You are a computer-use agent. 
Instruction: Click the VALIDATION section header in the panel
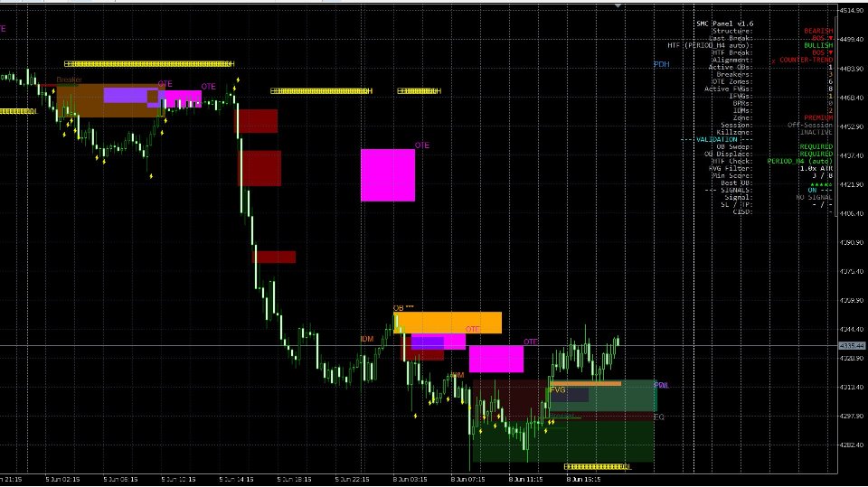(716, 140)
